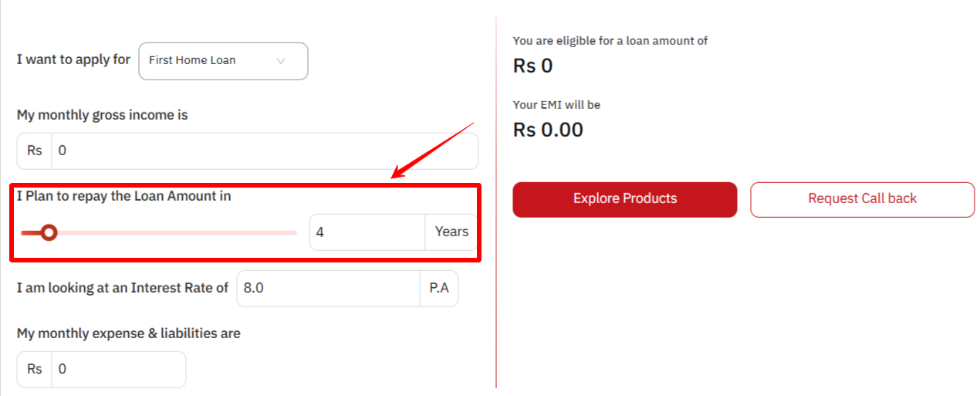Click the "I want to apply for" label
Image resolution: width=980 pixels, height=396 pixels.
click(x=73, y=59)
